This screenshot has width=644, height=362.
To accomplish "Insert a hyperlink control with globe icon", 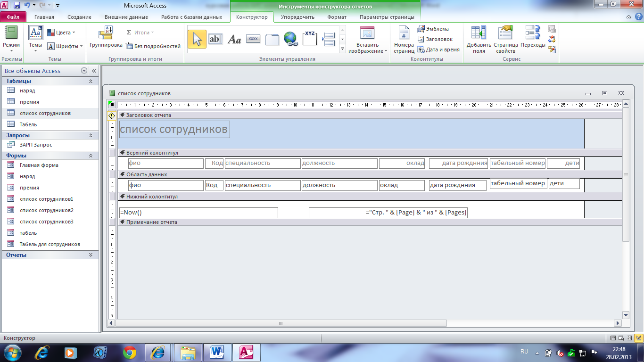I will click(290, 39).
